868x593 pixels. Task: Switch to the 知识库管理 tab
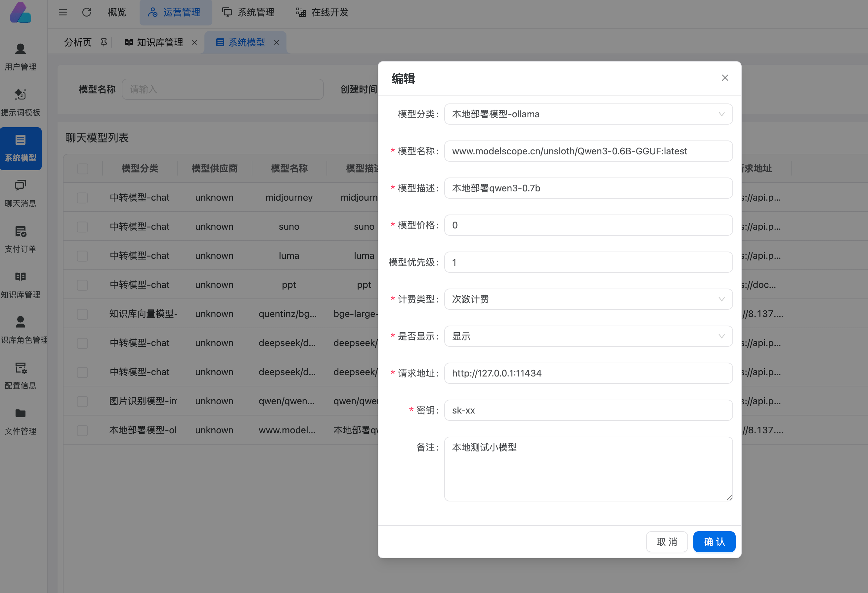(x=160, y=42)
